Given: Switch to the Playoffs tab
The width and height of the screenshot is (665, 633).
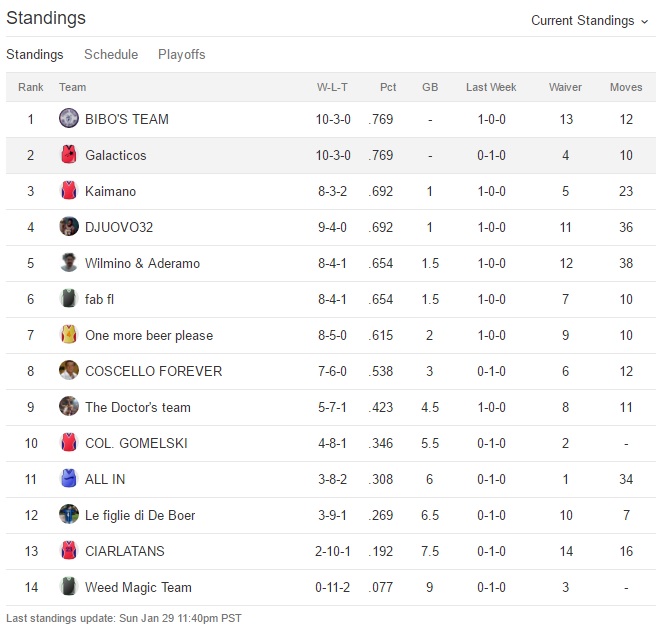Looking at the screenshot, I should (x=181, y=54).
